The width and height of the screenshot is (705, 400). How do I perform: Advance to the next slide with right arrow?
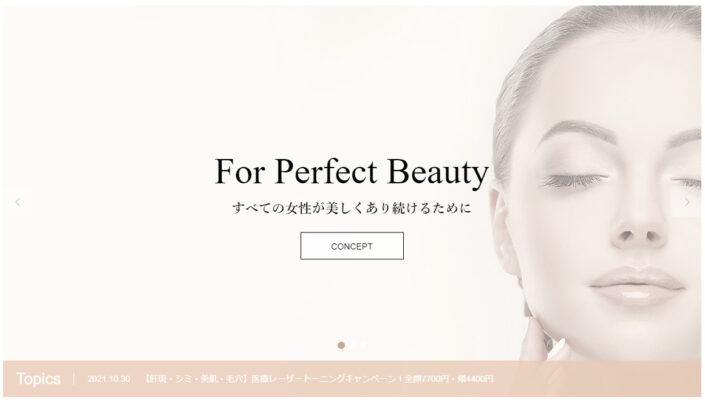point(687,202)
